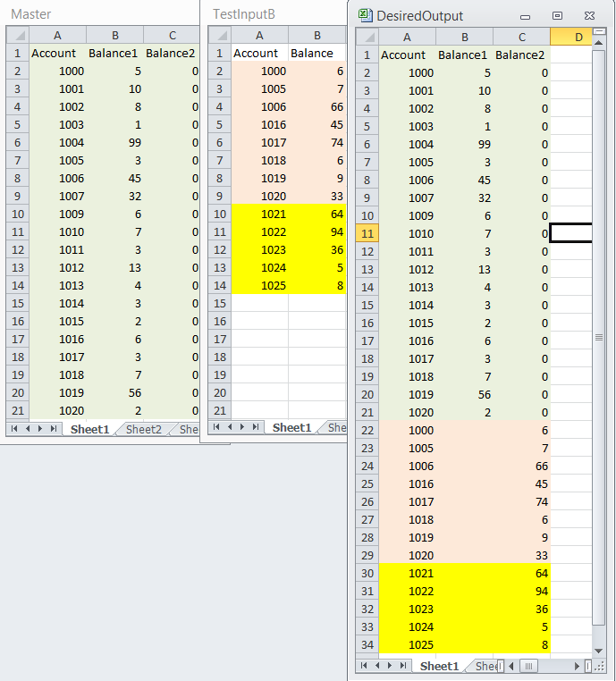Go to last sheet in Master window
The image size is (616, 681).
[54, 429]
